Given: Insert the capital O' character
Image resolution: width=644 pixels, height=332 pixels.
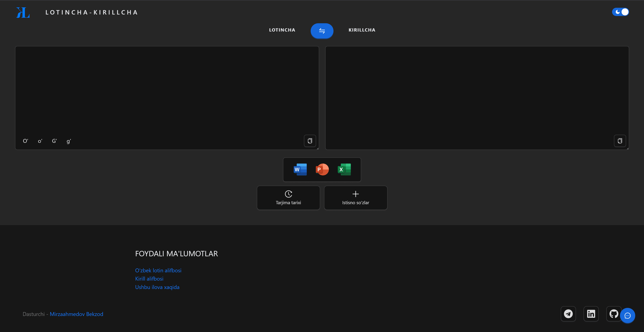Looking at the screenshot, I should pyautogui.click(x=25, y=141).
